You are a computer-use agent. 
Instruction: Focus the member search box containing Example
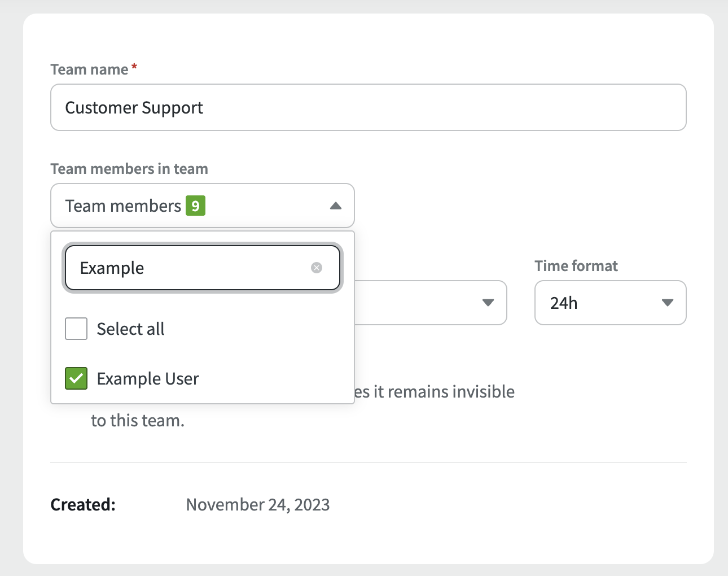pyautogui.click(x=192, y=268)
